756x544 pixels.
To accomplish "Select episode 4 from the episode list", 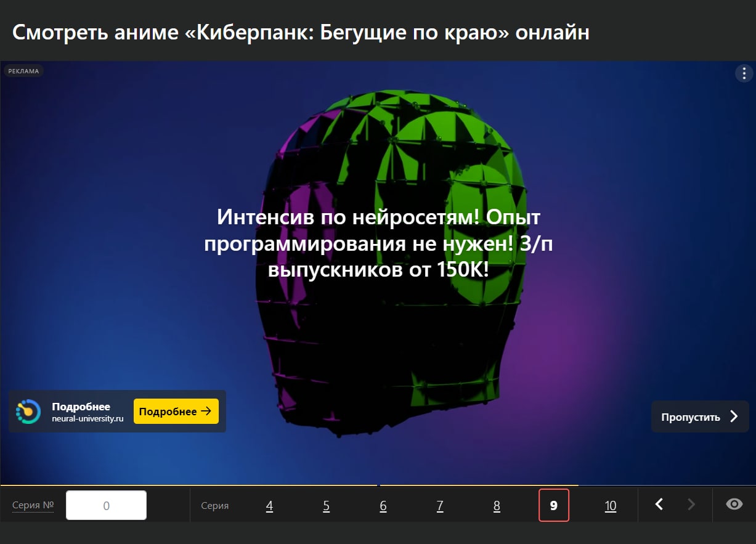I will tap(269, 505).
